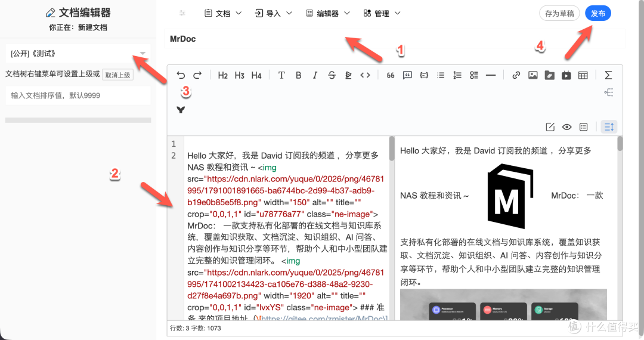Image resolution: width=644 pixels, height=340 pixels.
Task: Insert a hyperlink
Action: coord(516,75)
